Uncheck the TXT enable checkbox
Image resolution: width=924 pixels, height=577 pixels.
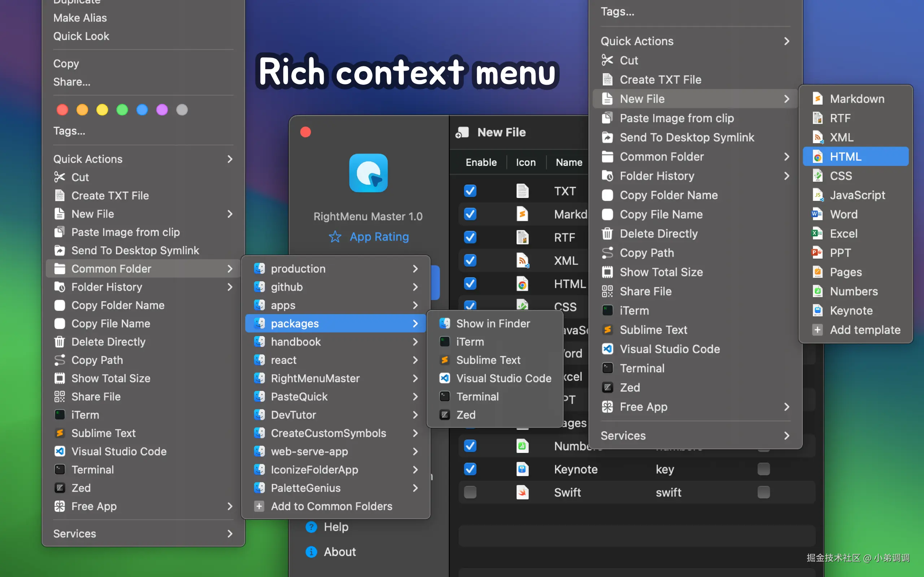(470, 191)
